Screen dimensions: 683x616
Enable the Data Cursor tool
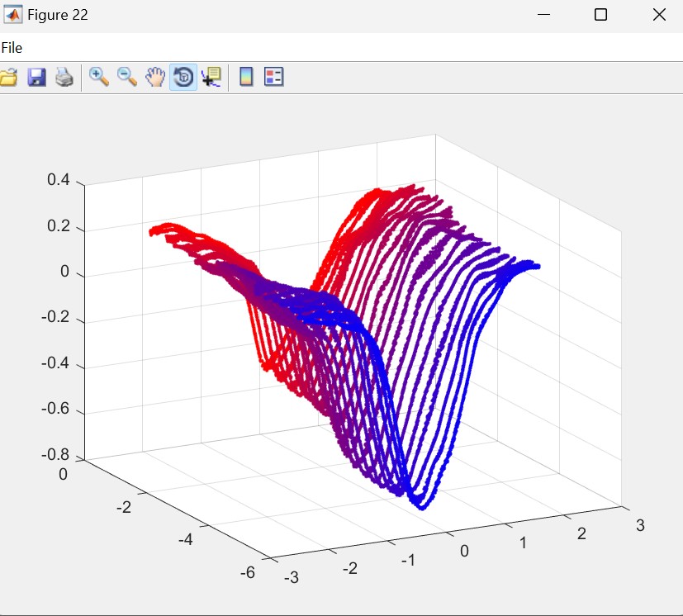click(211, 78)
